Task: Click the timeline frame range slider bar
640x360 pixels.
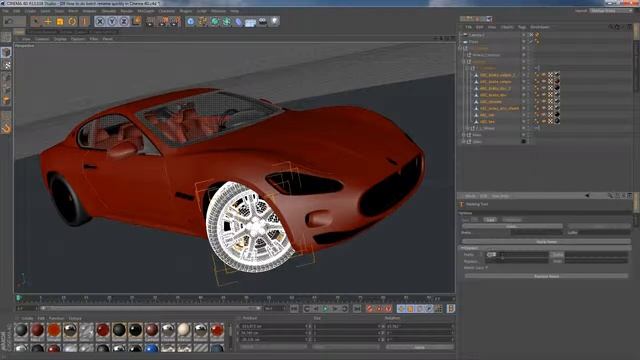Action: click(150, 308)
